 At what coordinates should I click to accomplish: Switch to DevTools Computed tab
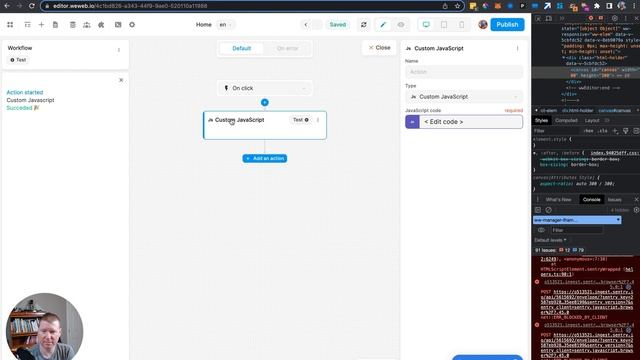pos(566,120)
